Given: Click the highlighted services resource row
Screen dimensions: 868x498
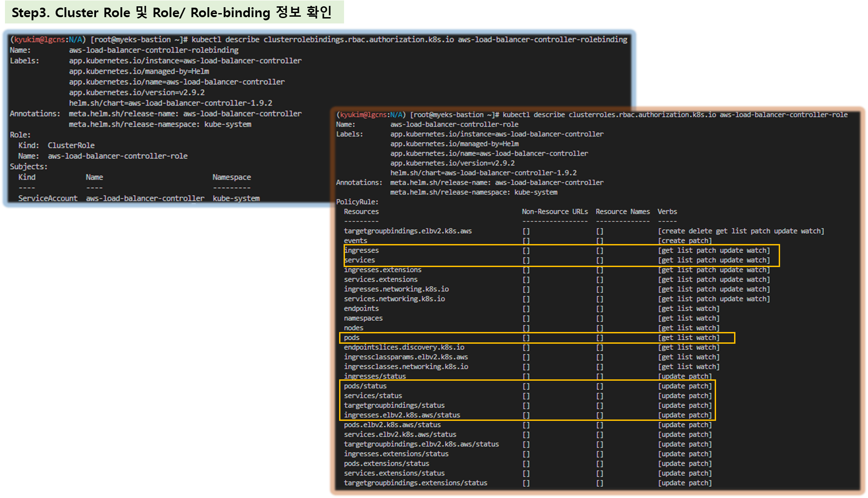Looking at the screenshot, I should point(359,260).
